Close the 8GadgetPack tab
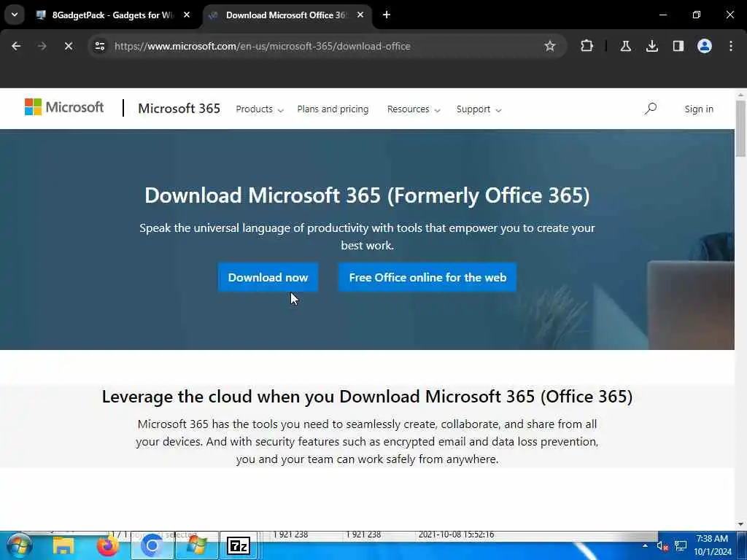The width and height of the screenshot is (747, 560). pos(187,15)
